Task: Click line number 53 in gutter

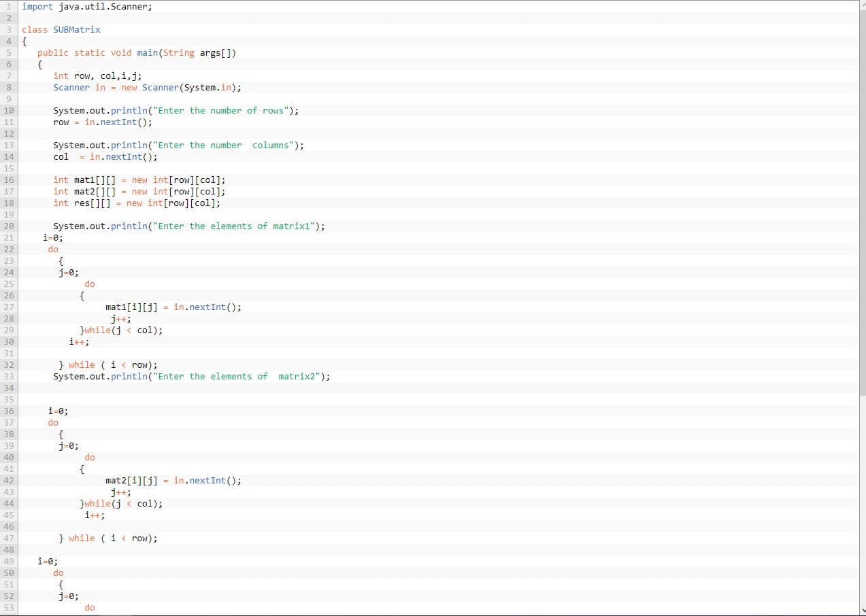Action: click(x=8, y=607)
